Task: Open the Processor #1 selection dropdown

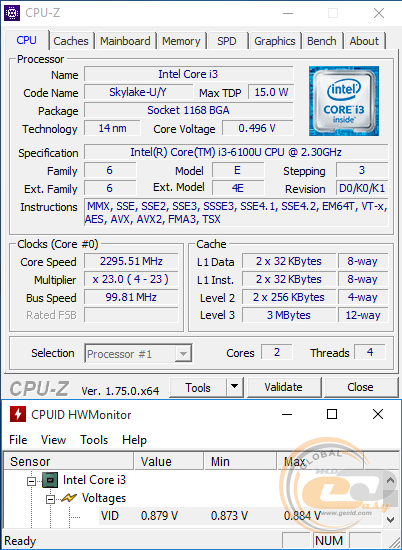Action: [183, 354]
